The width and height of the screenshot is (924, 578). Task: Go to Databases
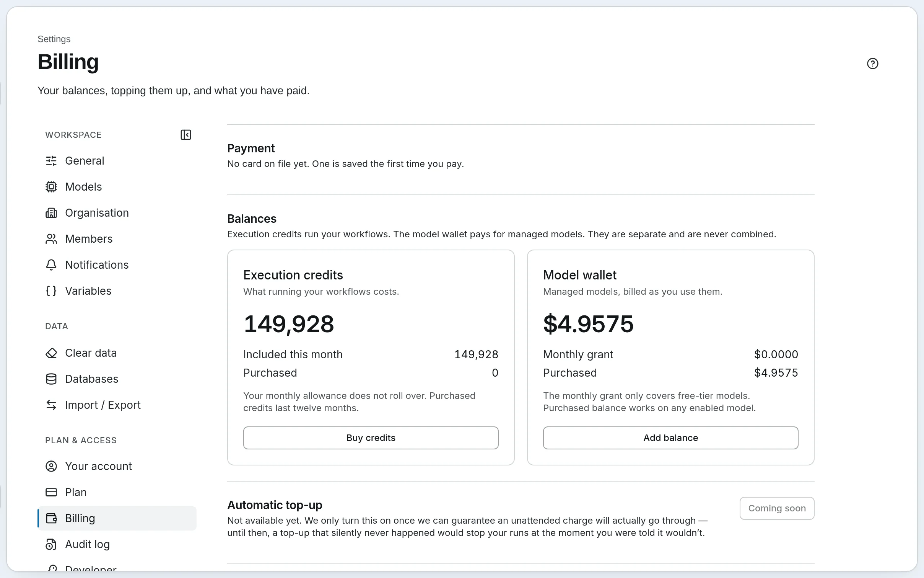point(117,379)
